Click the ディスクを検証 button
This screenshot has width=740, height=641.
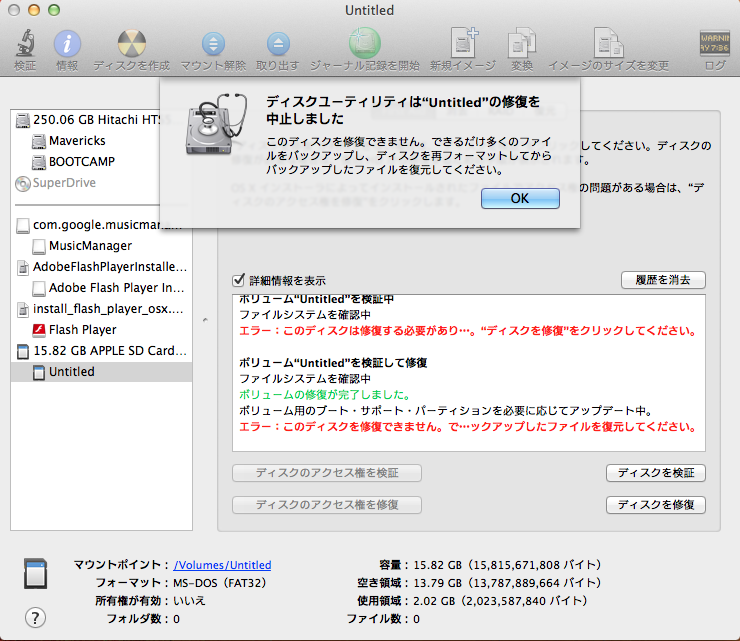tap(656, 473)
